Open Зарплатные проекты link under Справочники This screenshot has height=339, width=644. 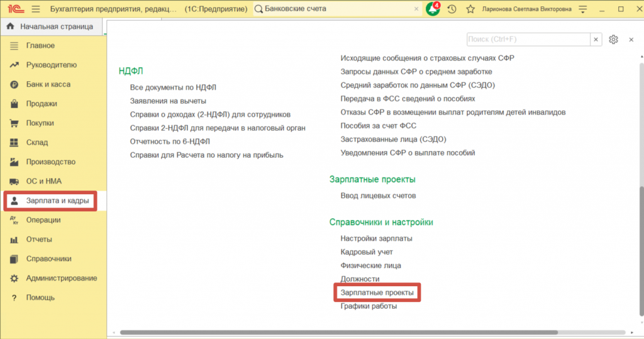(377, 292)
